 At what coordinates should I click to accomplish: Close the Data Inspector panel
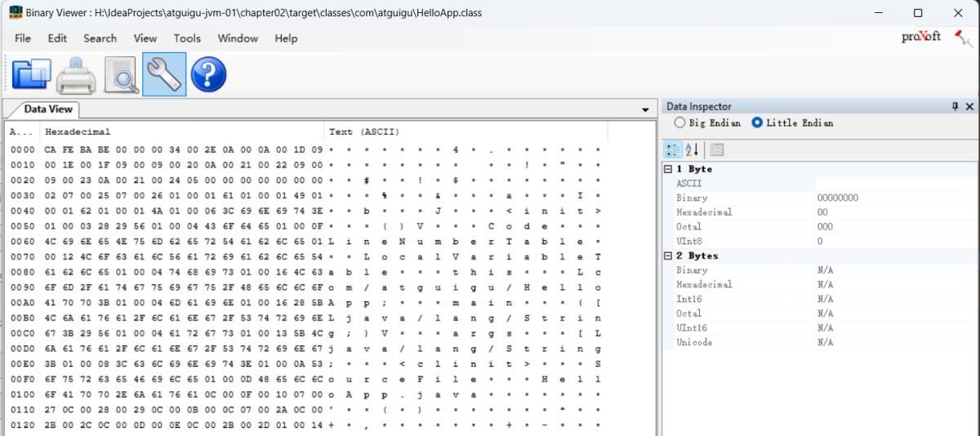[969, 107]
